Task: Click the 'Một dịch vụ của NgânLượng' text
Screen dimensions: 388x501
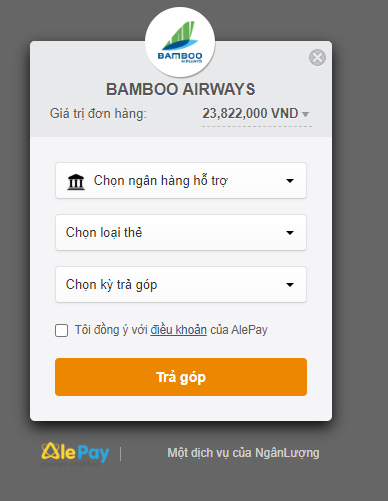Action: (243, 453)
